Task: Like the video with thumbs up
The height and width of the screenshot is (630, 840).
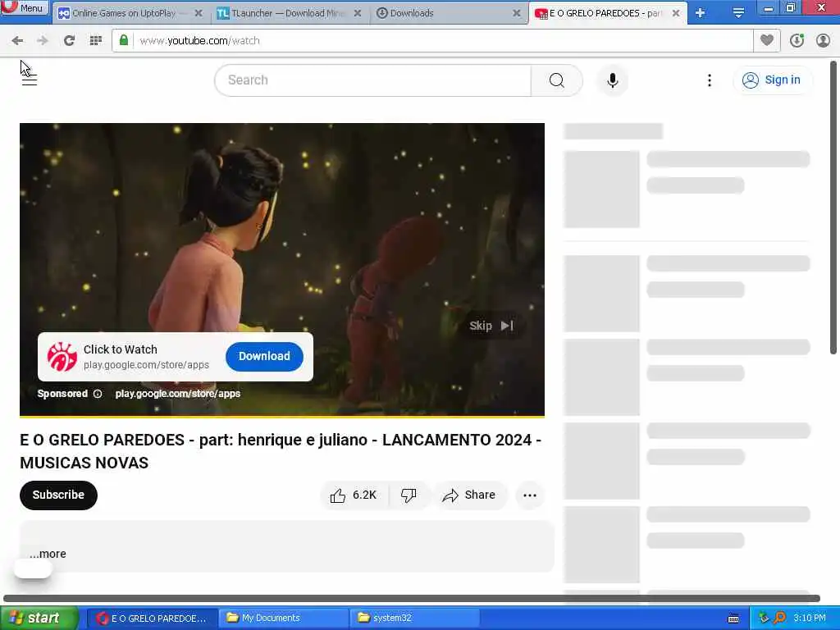Action: click(x=354, y=495)
